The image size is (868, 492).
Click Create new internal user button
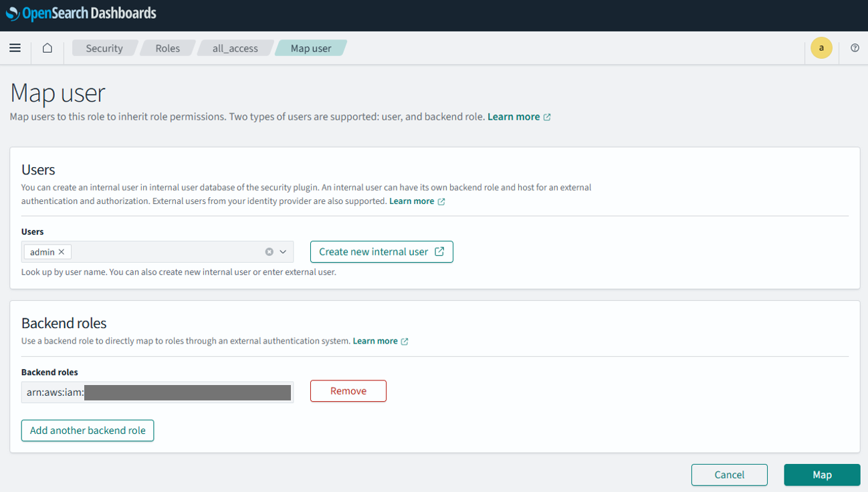click(382, 252)
